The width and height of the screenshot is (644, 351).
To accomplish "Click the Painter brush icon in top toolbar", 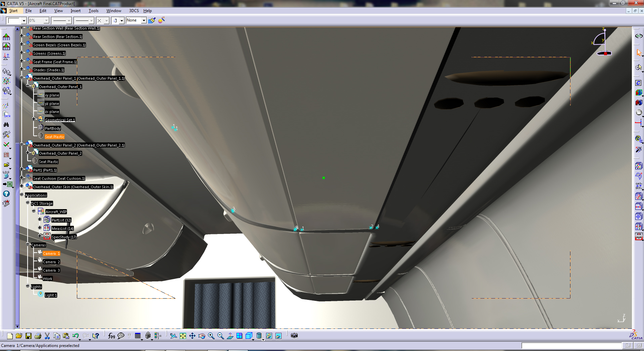I will click(152, 21).
